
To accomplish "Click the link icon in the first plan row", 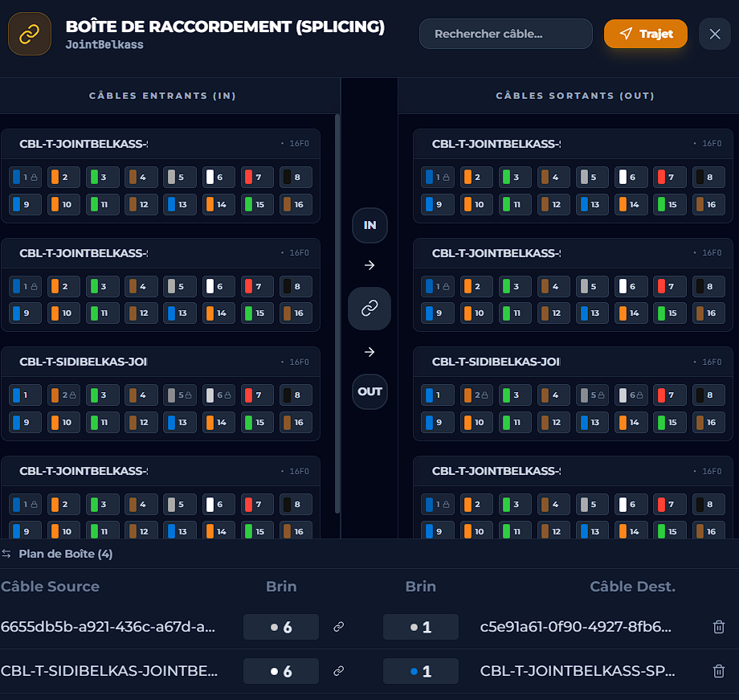I will (339, 627).
